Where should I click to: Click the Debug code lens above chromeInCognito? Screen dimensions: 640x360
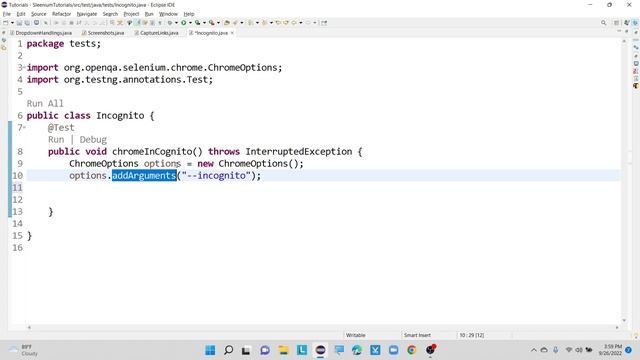pyautogui.click(x=93, y=140)
